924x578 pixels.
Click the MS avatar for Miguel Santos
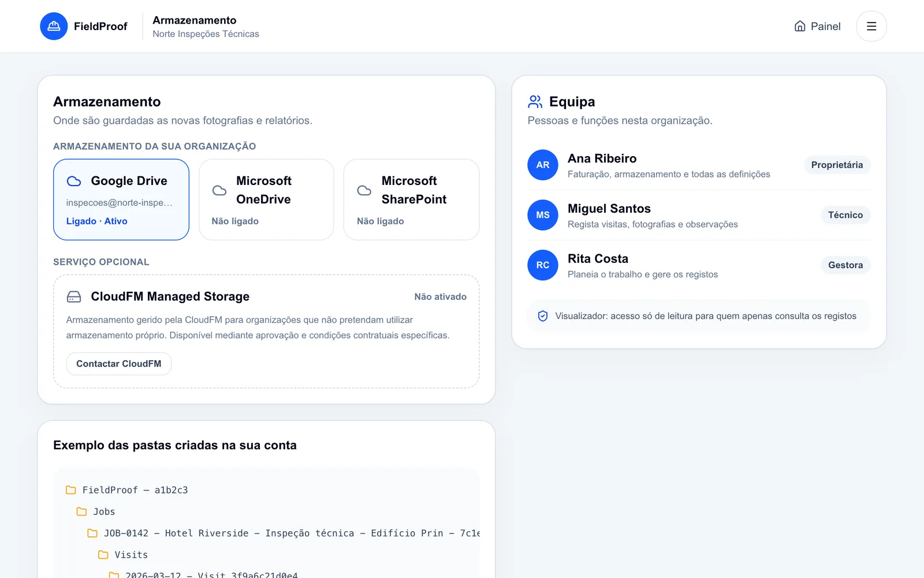[x=543, y=215]
